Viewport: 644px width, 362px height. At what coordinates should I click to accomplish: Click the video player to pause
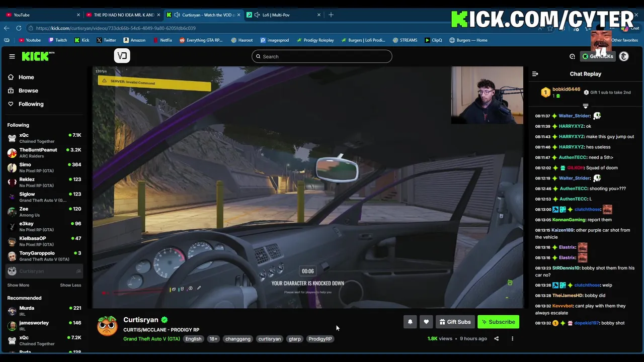click(308, 187)
